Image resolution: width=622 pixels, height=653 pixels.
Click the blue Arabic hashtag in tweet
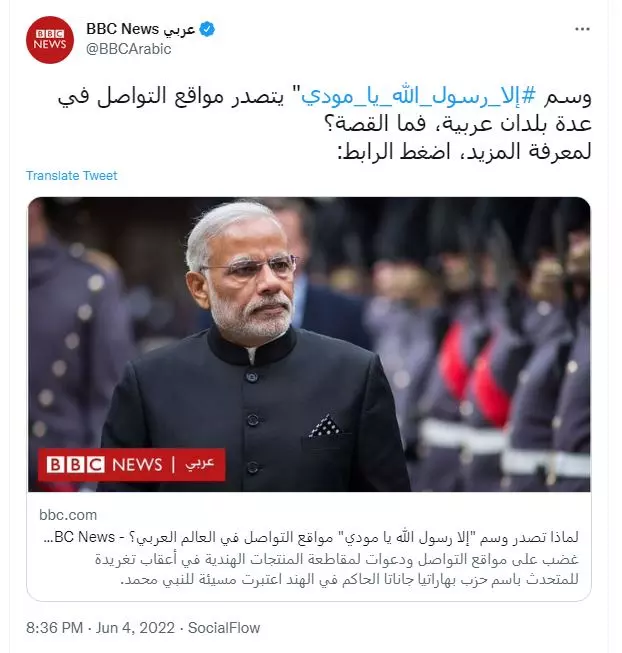(420, 97)
